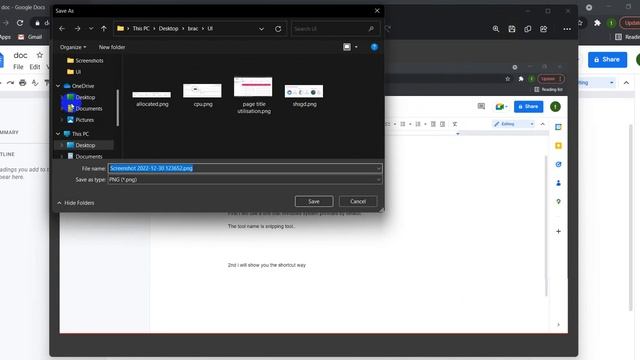640x360 pixels.
Task: Click the navigation pane scrollbar
Action: pyautogui.click(x=118, y=108)
